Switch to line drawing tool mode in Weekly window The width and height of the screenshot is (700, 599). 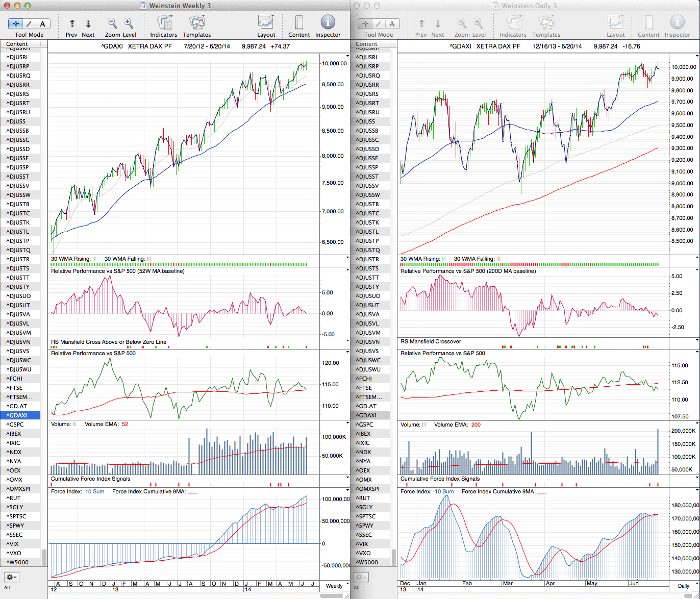pos(29,23)
